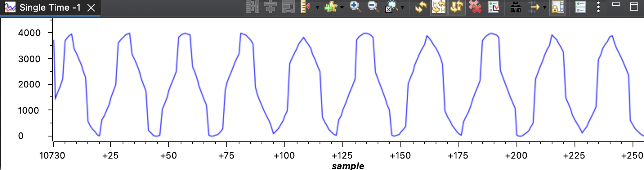Zoom out of the graph

(x=373, y=7)
